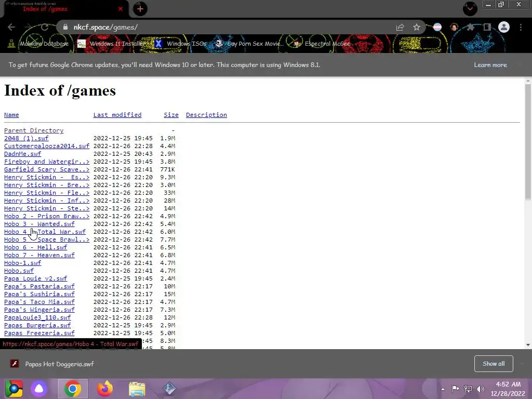Sort listing by Description column
This screenshot has height=399, width=532.
[206, 115]
